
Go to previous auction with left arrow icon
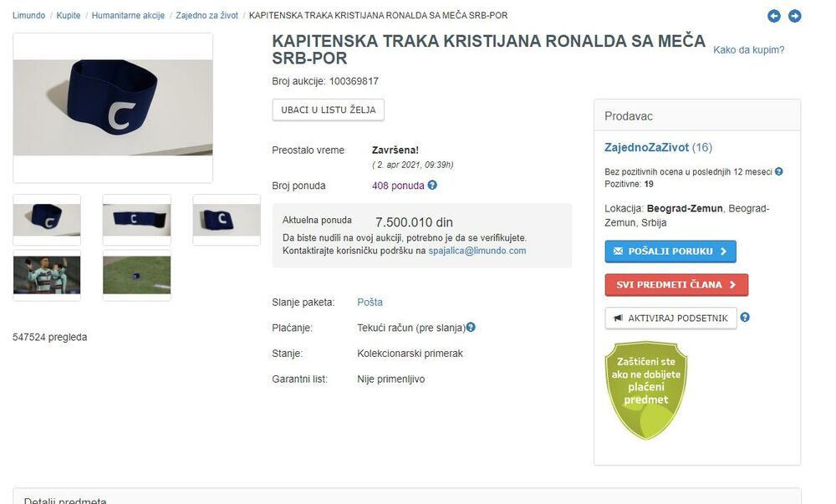coord(773,16)
